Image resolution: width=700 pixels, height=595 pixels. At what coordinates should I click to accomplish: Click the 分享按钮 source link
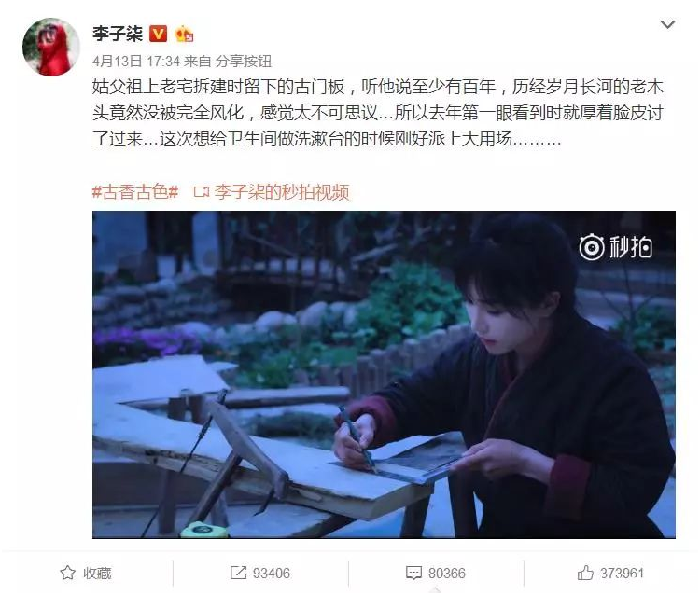[244, 62]
